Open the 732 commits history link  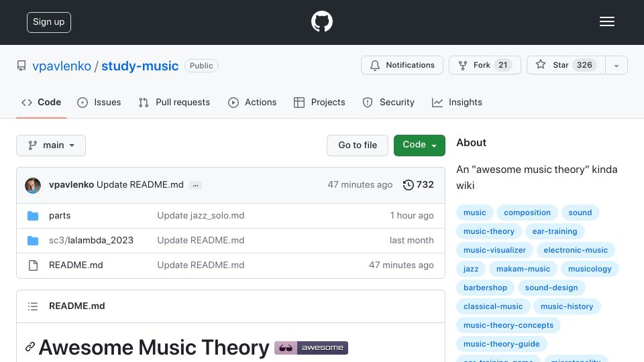[x=418, y=185]
